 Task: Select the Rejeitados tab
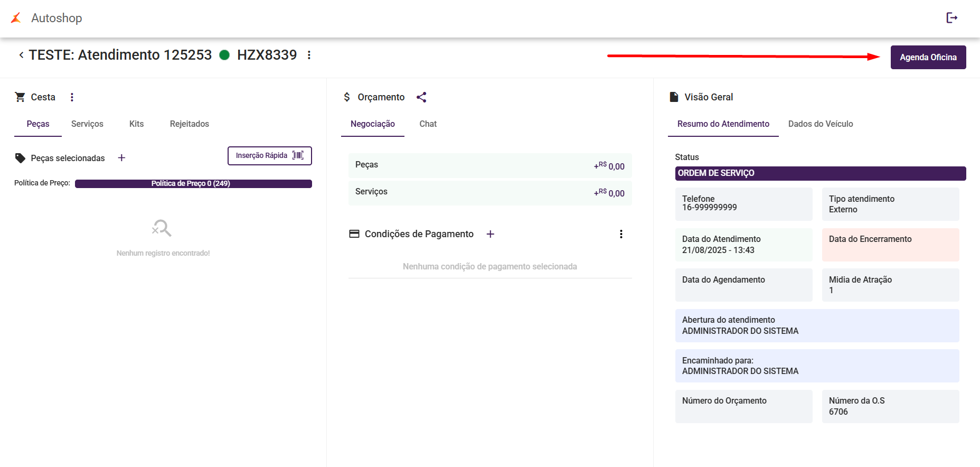(x=189, y=124)
